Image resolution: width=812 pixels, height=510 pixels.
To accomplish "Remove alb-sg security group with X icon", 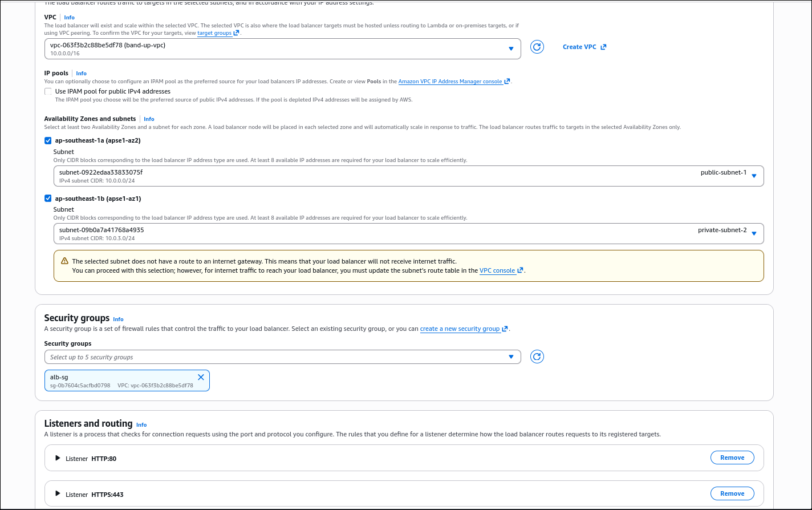I will (201, 377).
